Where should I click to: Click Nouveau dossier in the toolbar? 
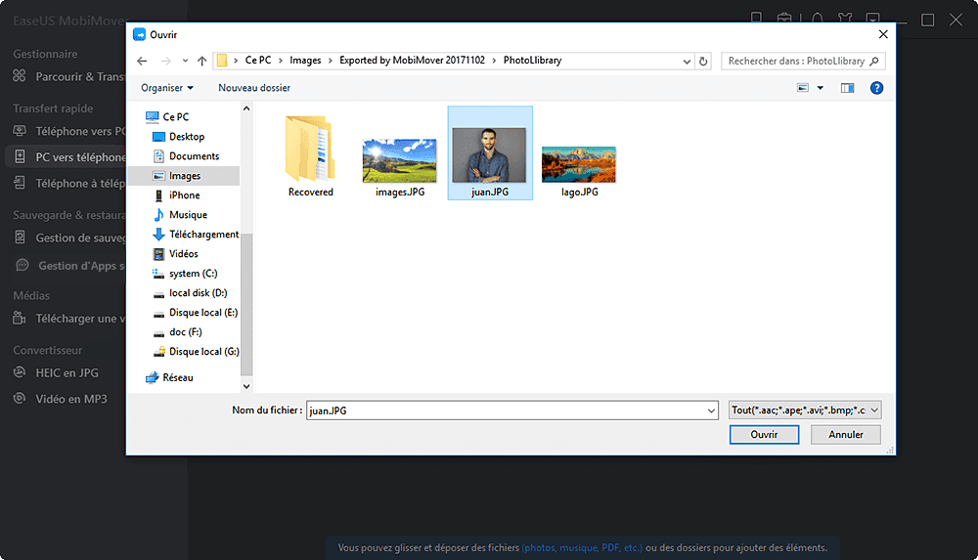click(x=253, y=88)
